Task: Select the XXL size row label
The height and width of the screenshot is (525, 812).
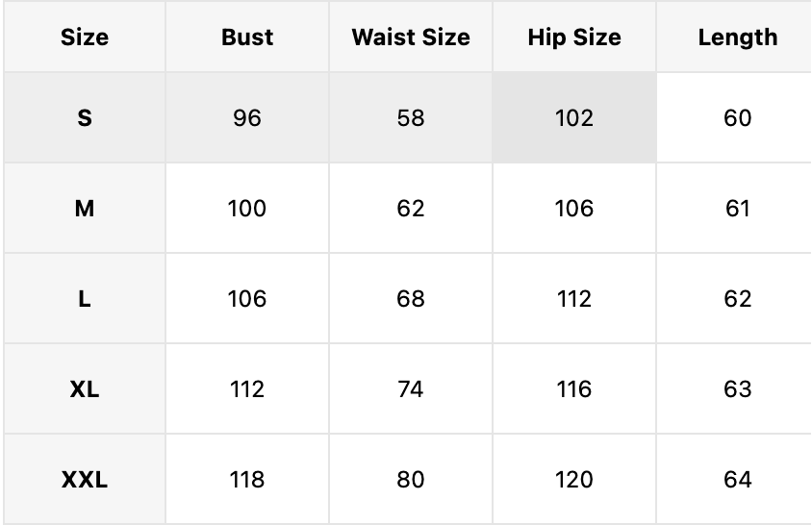Action: (85, 479)
